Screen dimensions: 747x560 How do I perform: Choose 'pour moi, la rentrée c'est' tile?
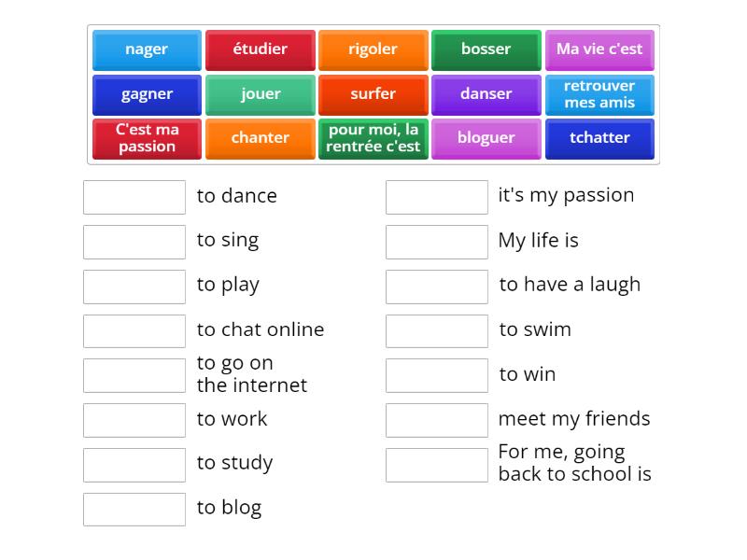click(373, 138)
